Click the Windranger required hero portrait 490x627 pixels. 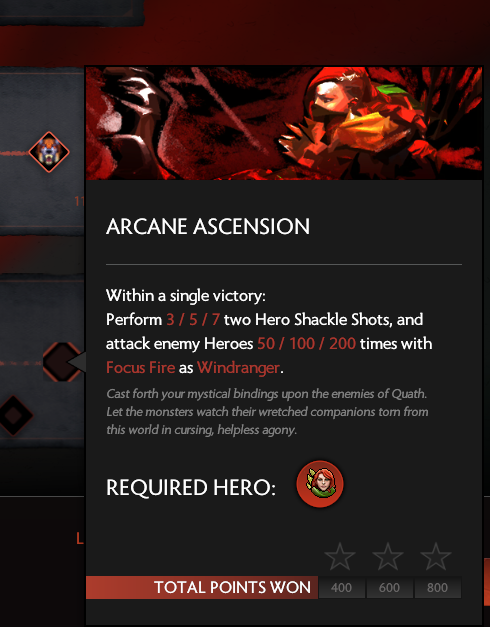click(x=320, y=484)
